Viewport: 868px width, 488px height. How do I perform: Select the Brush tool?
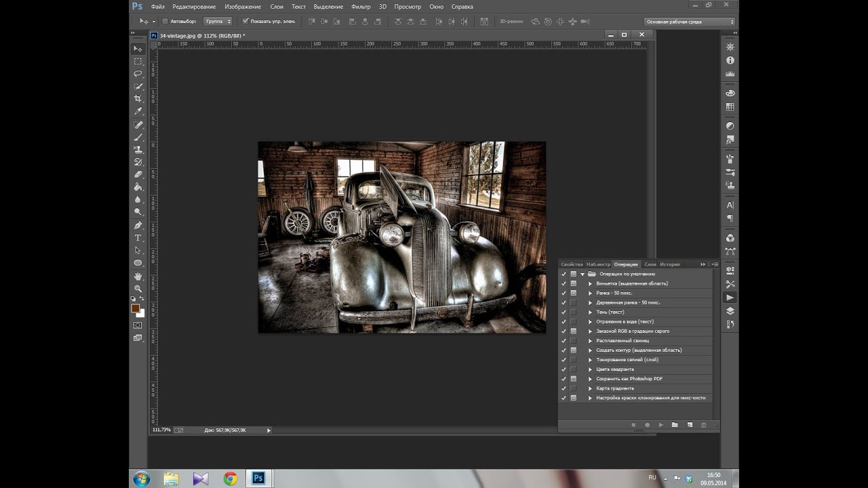(x=138, y=138)
